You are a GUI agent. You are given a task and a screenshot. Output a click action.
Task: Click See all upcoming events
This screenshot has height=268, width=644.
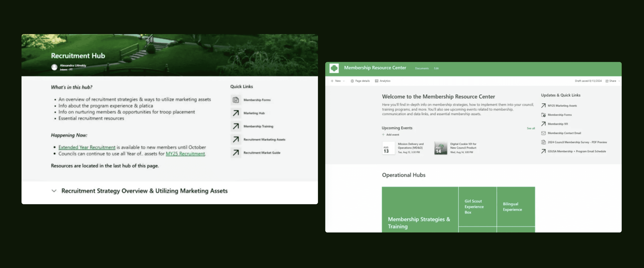tap(531, 128)
